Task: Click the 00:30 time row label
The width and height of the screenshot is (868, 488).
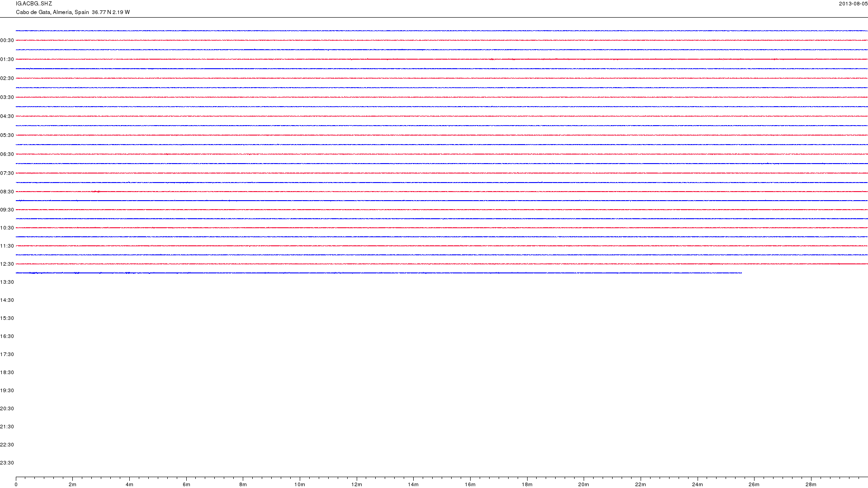Action: pos(7,41)
